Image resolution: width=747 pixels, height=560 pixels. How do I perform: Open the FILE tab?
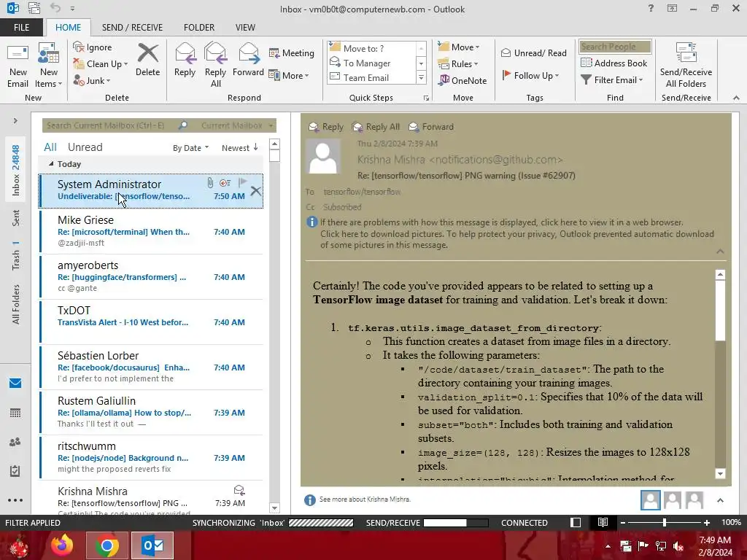click(x=21, y=27)
